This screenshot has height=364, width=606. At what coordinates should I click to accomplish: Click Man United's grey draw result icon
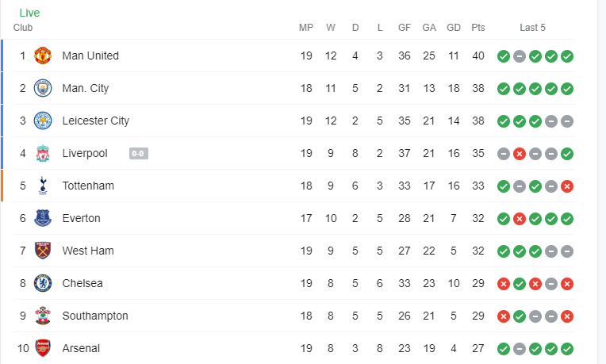(x=520, y=56)
